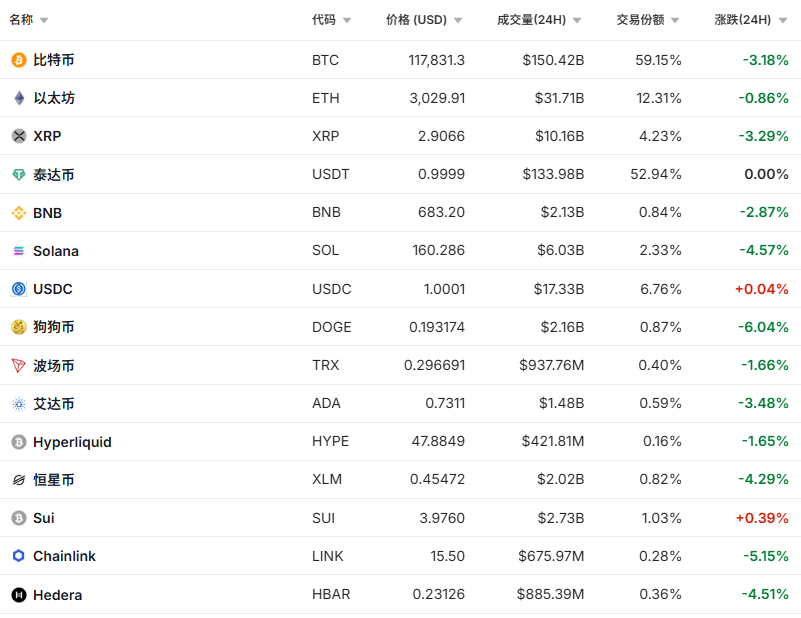The width and height of the screenshot is (801, 618).
Task: Click the Ethereum diamond icon
Action: [x=18, y=98]
